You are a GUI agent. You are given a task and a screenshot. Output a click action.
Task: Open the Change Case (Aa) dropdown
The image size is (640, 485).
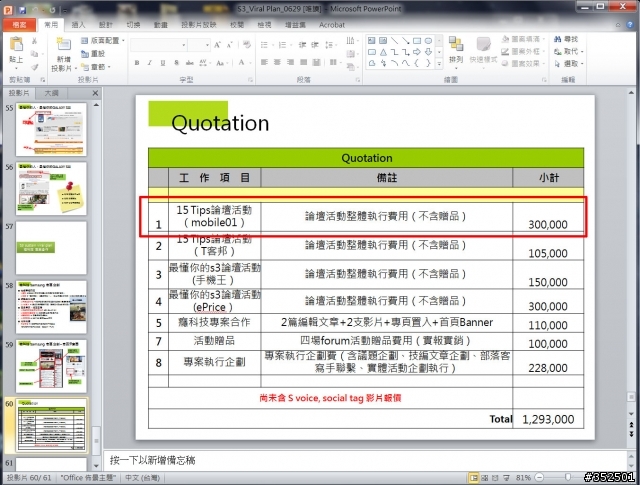click(221, 62)
